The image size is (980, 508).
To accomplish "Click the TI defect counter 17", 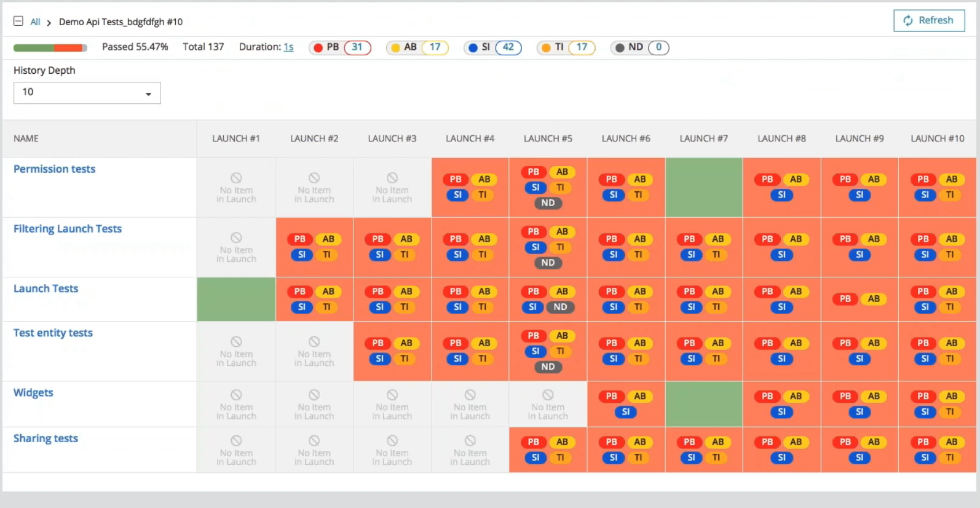I will click(581, 47).
